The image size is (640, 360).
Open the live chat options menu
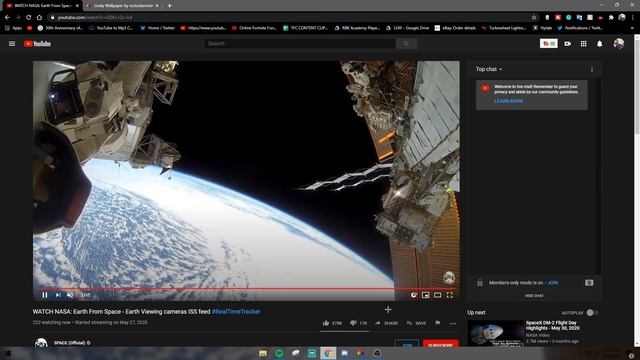pyautogui.click(x=592, y=69)
